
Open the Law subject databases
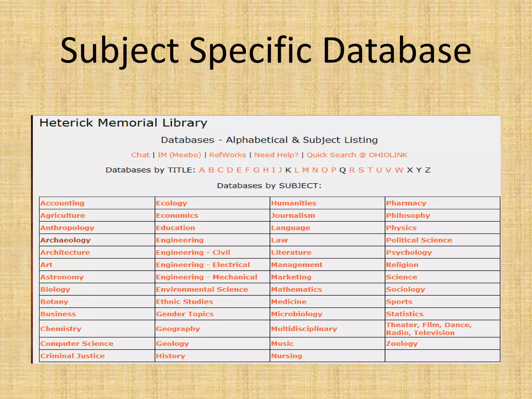(280, 240)
